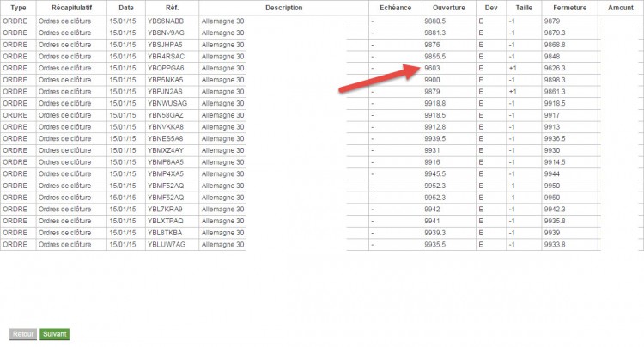Click the Dev column header
644x347 pixels.
point(491,8)
